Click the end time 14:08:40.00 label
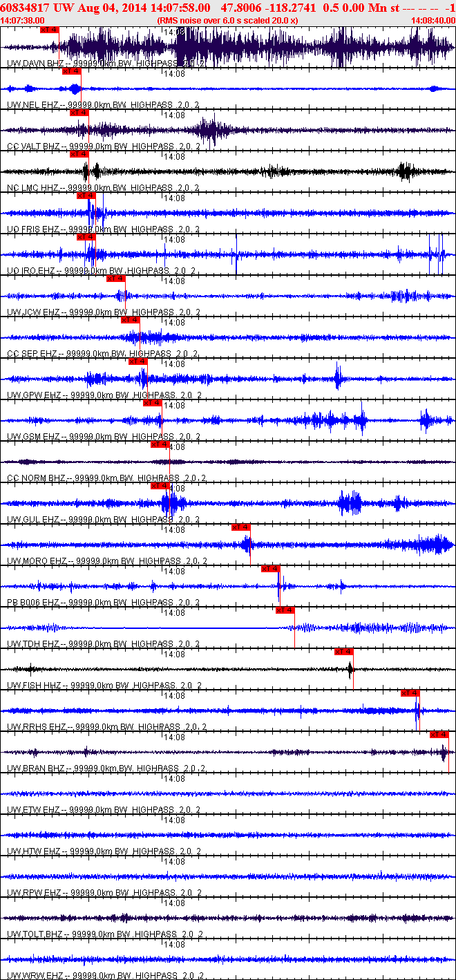 433,21
